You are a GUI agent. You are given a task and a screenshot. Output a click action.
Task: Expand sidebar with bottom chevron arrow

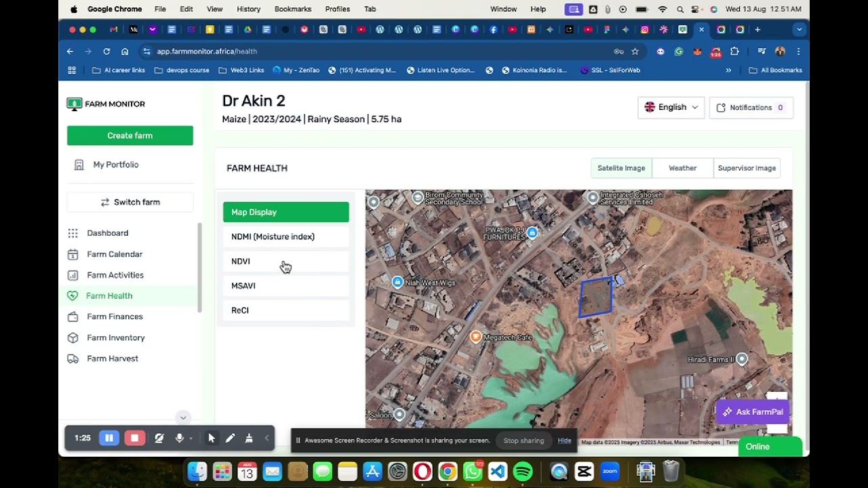tap(182, 418)
